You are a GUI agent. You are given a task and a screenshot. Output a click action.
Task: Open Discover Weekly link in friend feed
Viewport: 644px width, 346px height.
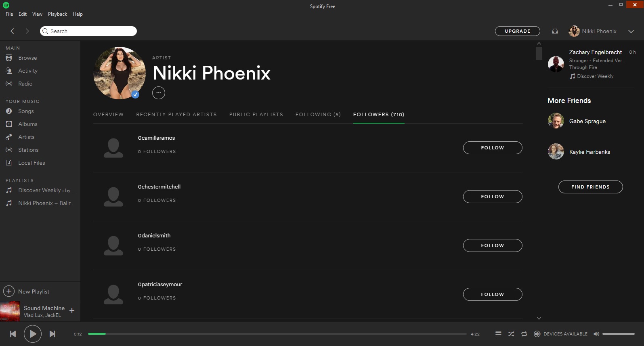(595, 76)
